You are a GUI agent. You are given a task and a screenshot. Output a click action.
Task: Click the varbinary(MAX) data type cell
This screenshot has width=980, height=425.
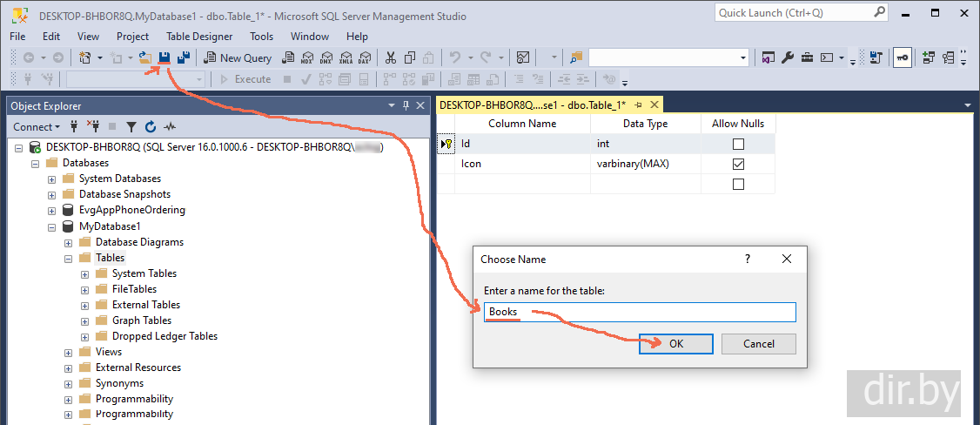[646, 165]
